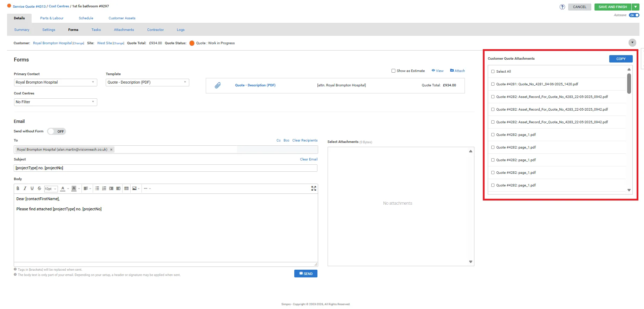
Task: Click the Clear Email link
Action: point(309,159)
